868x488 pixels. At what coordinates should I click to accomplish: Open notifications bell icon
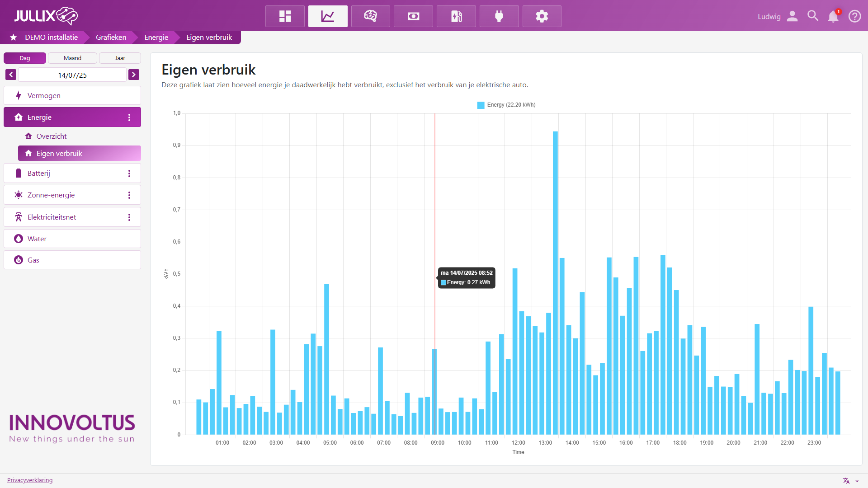click(x=833, y=16)
